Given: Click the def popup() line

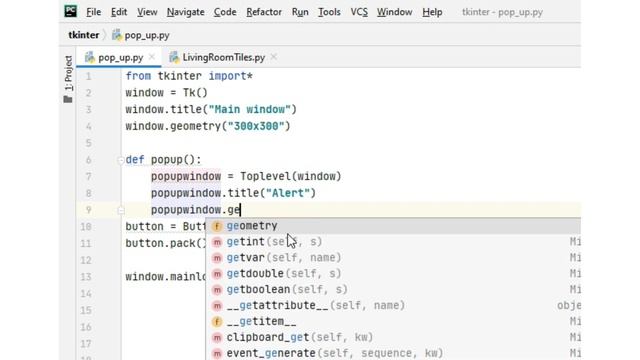Looking at the screenshot, I should [163, 160].
